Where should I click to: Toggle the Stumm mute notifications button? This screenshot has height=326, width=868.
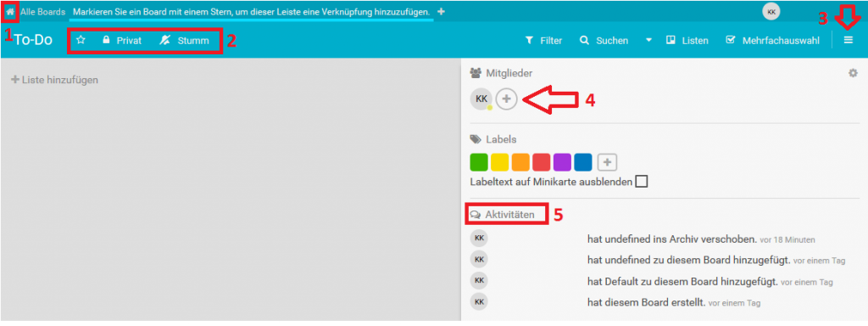[184, 41]
